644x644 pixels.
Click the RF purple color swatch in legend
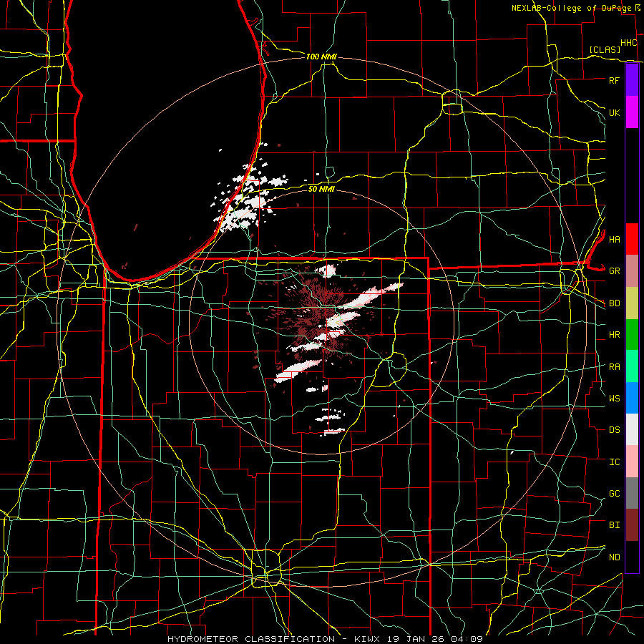pos(632,80)
